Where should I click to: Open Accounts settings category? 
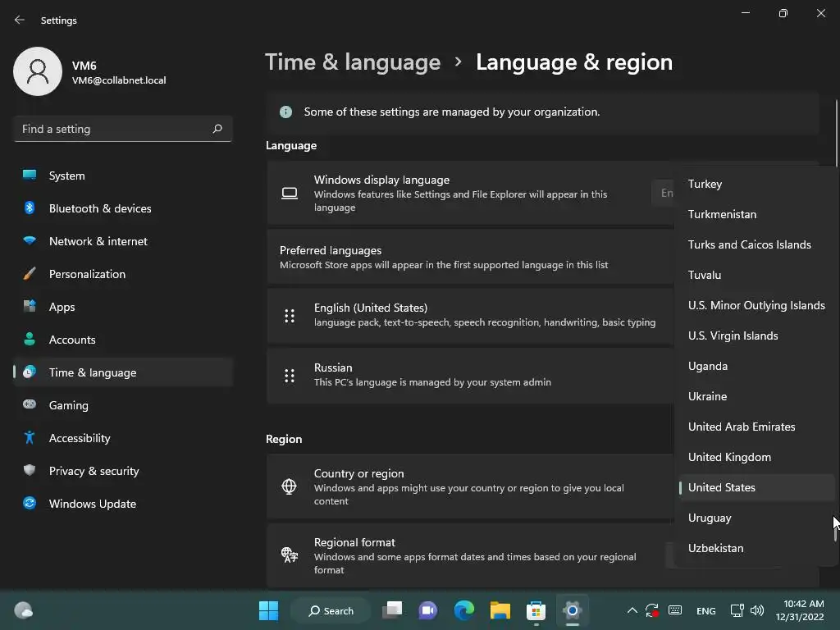123,340
